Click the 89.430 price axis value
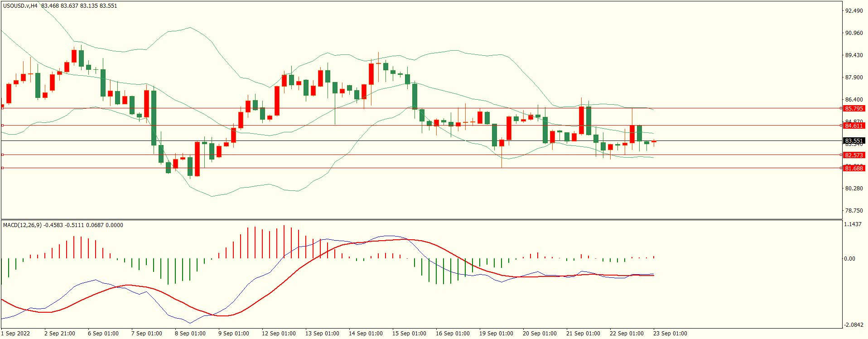This screenshot has height=339, width=868. tap(854, 55)
